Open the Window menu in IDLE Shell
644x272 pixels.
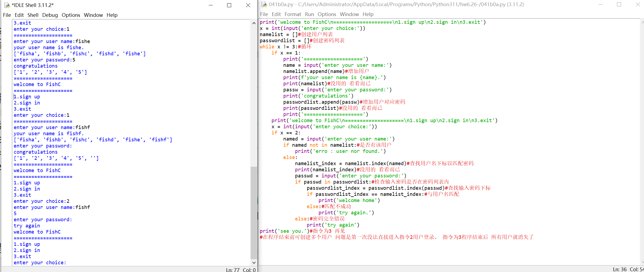93,15
